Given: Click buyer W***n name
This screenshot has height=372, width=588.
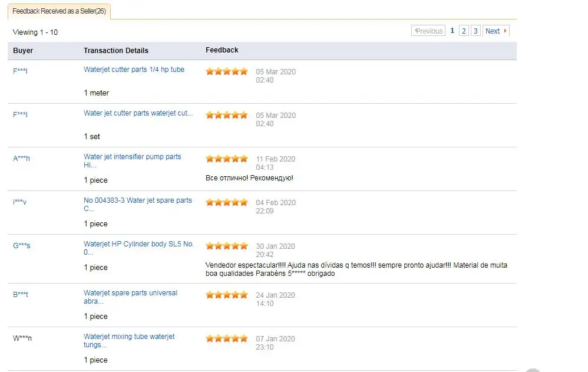Looking at the screenshot, I should [22, 338].
